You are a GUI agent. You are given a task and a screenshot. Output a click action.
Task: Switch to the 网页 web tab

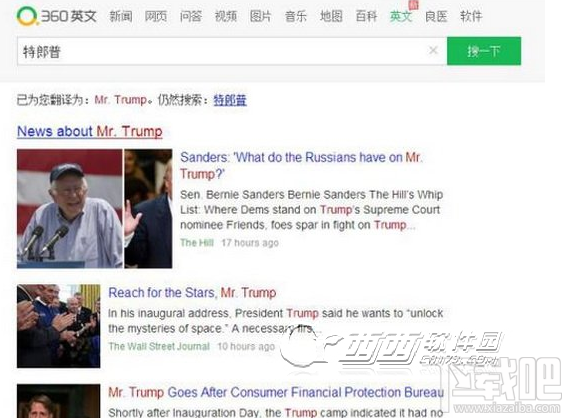pos(156,16)
